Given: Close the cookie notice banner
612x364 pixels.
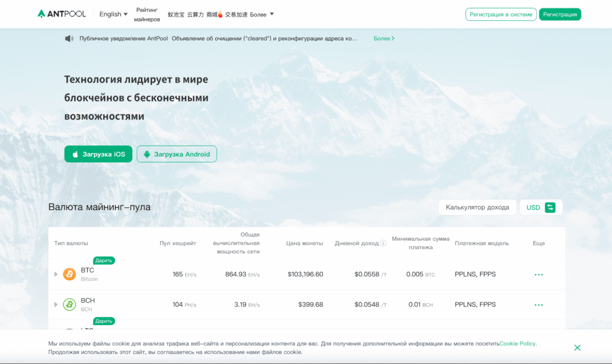Looking at the screenshot, I should pyautogui.click(x=577, y=348).
